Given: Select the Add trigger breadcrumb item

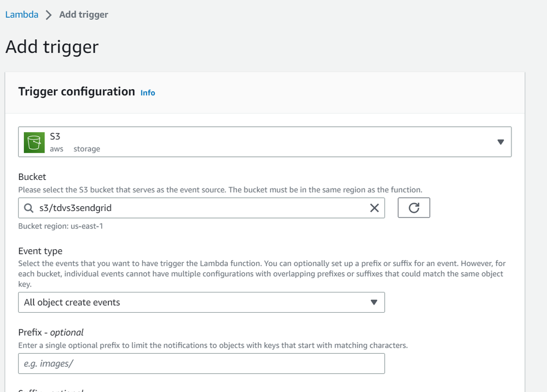Looking at the screenshot, I should (83, 15).
